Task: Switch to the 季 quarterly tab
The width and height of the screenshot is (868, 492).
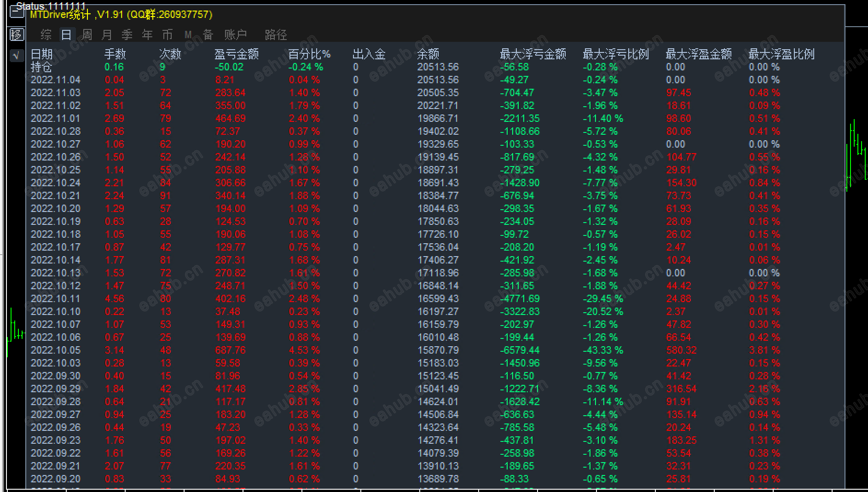Action: tap(127, 34)
